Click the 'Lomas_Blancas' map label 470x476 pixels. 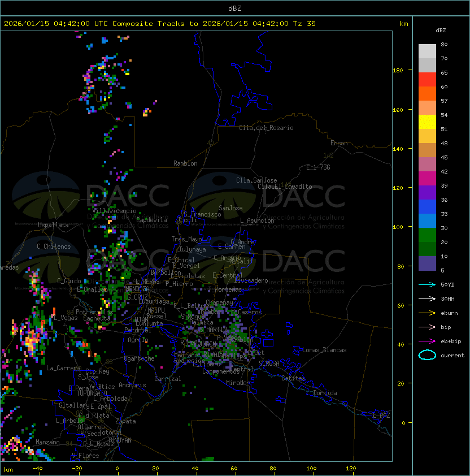pyautogui.click(x=324, y=350)
